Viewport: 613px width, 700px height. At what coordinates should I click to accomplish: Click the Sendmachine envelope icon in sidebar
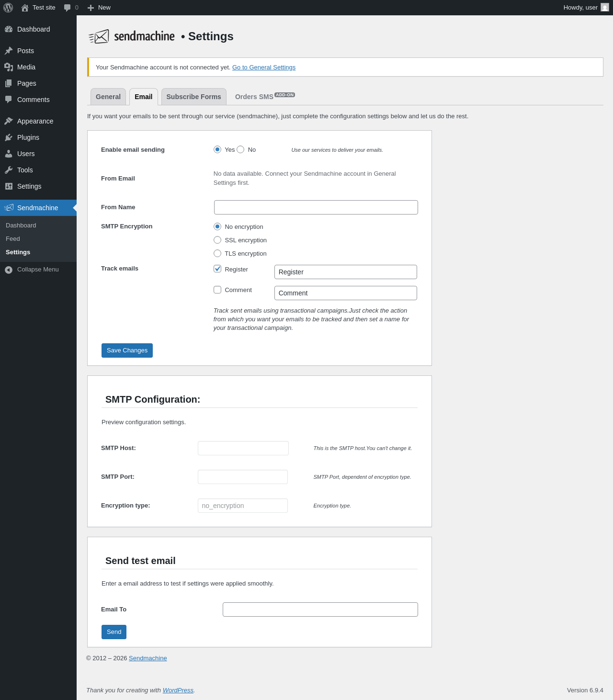9,208
